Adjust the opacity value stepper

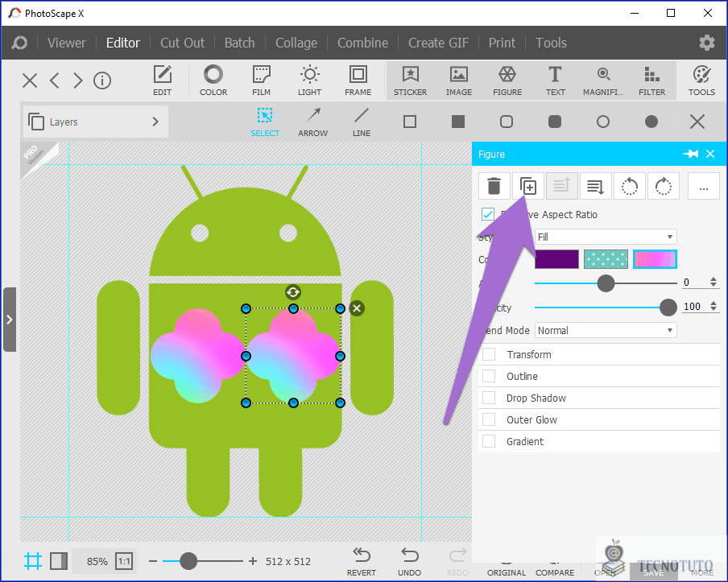click(x=714, y=307)
